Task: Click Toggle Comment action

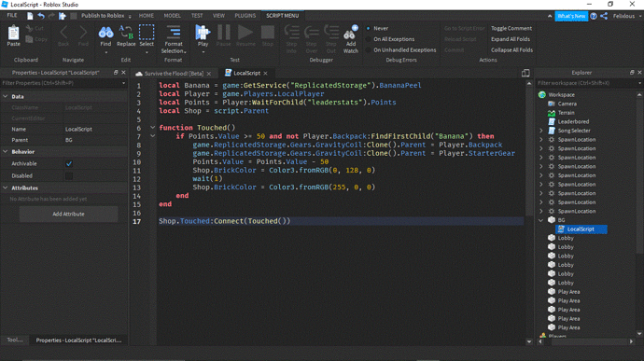Action: click(x=511, y=28)
